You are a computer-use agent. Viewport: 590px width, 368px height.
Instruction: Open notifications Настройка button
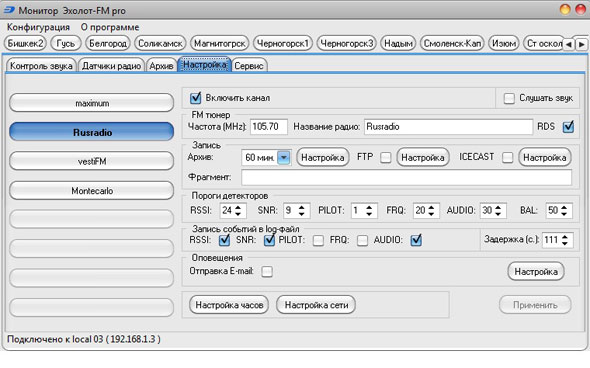536,271
